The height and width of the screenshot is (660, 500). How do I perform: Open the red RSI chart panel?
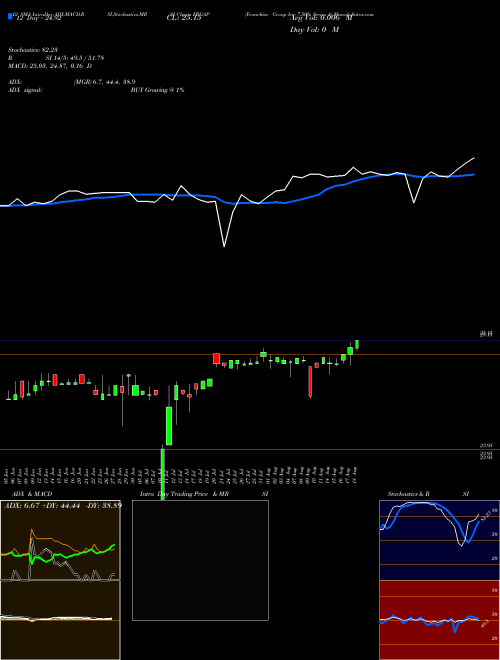439,620
